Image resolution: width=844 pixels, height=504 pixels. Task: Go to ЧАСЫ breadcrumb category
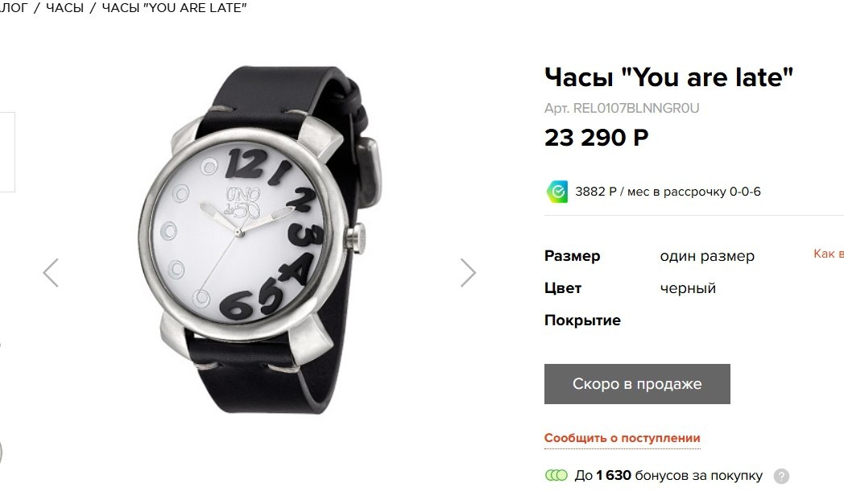pyautogui.click(x=64, y=7)
